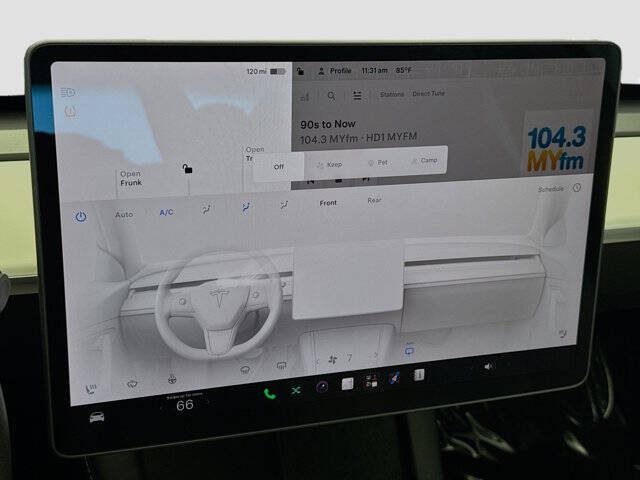
Task: Tap the 66 cabin temperature value
Action: click(184, 405)
